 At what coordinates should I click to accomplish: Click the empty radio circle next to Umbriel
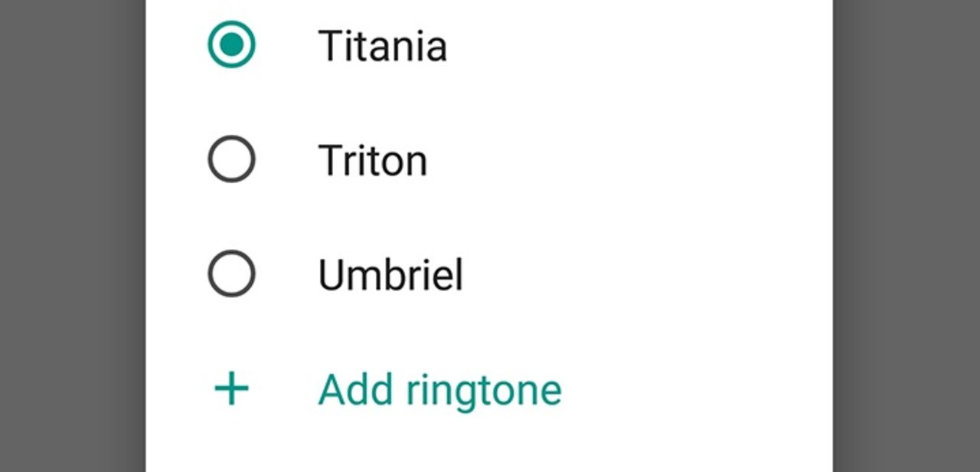231,273
